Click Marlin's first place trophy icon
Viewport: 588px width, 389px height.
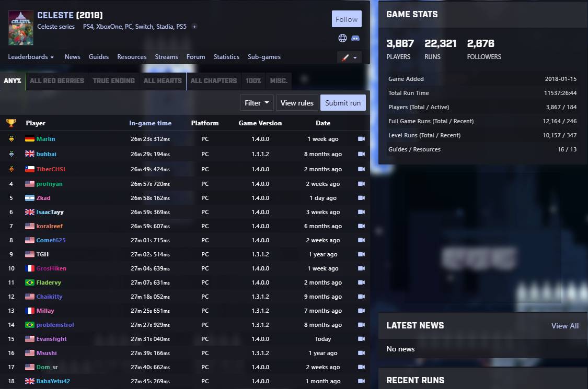[11, 139]
